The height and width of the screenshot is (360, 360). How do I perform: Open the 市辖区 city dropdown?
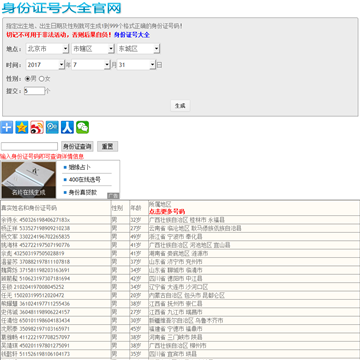[93, 49]
